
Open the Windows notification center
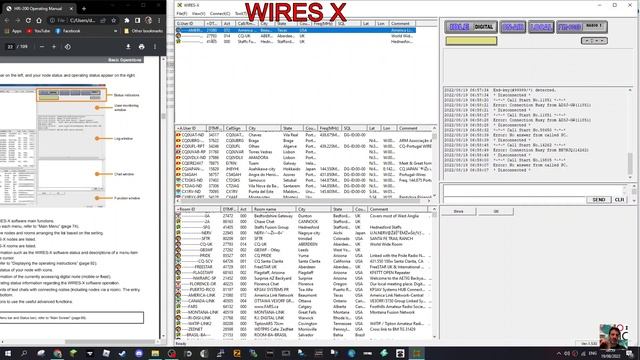point(630,353)
